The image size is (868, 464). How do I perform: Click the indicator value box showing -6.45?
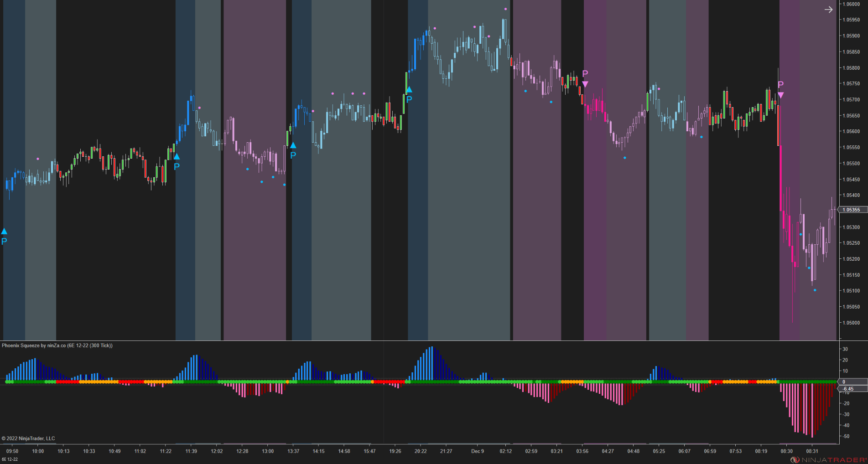(x=848, y=389)
